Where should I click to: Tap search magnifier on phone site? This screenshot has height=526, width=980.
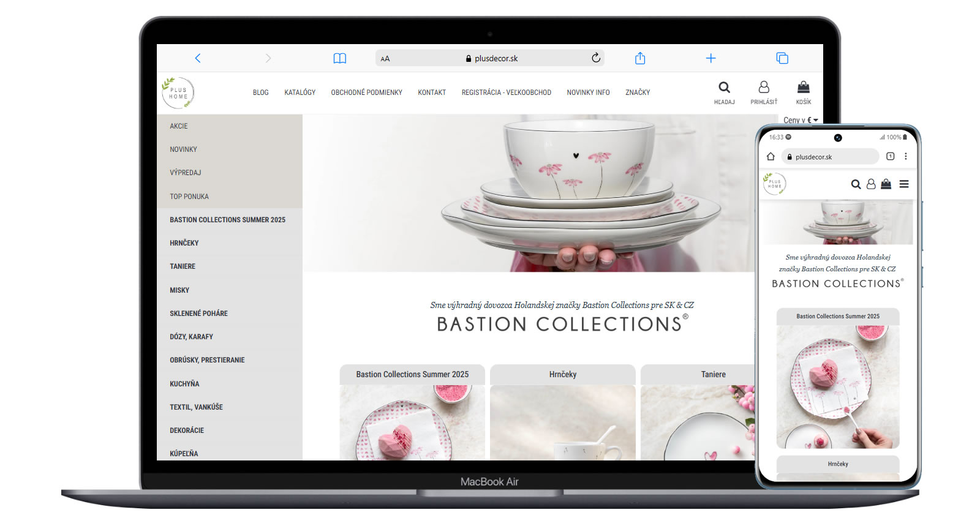click(x=856, y=184)
